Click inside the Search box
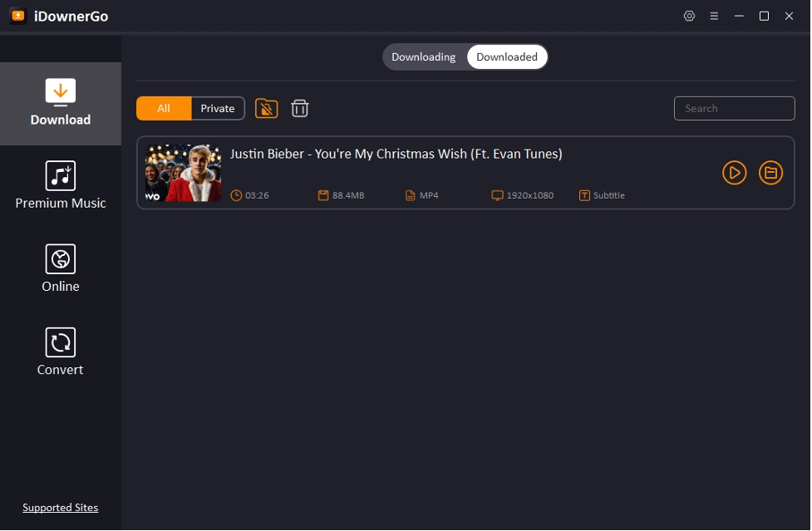 pyautogui.click(x=734, y=108)
